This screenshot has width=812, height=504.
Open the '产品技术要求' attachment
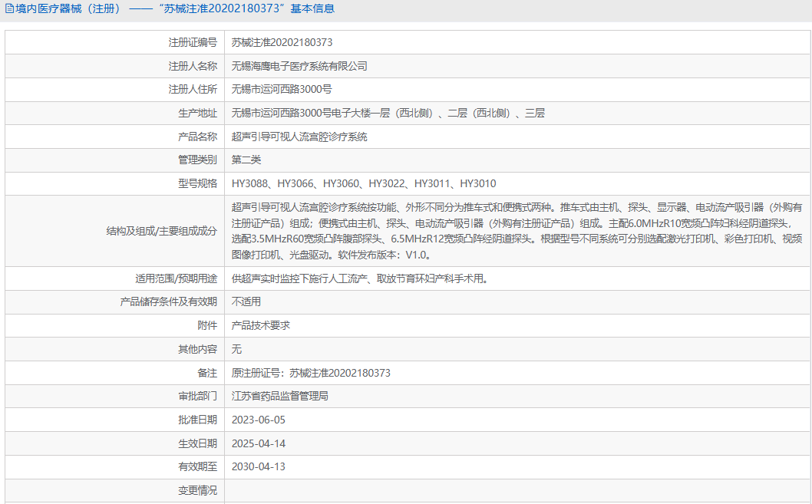click(260, 325)
